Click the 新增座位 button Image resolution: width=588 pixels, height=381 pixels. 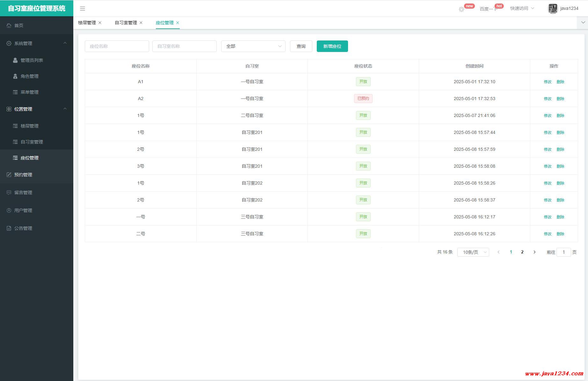tap(332, 46)
